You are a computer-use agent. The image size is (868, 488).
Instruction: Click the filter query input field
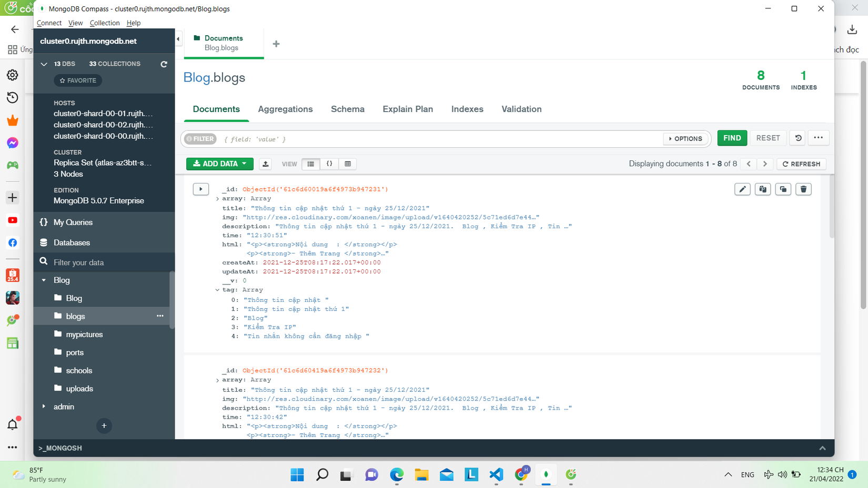pos(421,139)
